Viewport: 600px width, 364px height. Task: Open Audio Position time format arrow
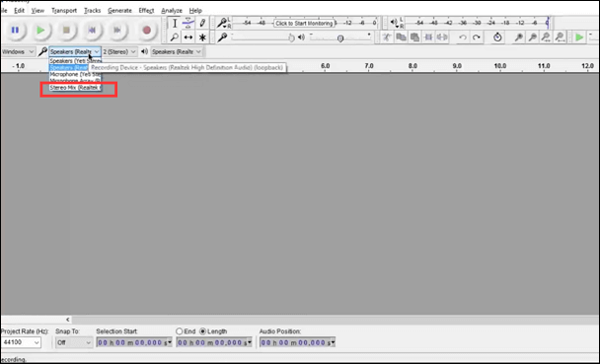point(333,342)
